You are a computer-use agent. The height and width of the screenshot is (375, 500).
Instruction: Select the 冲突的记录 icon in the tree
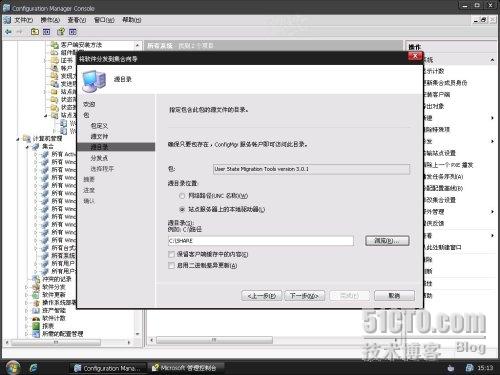point(36,279)
